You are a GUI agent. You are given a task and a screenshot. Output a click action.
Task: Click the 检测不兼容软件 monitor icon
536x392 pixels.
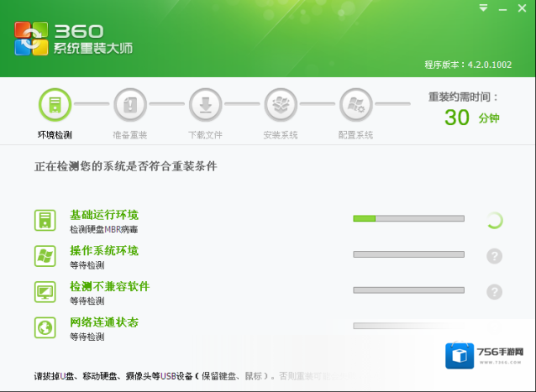coord(45,291)
